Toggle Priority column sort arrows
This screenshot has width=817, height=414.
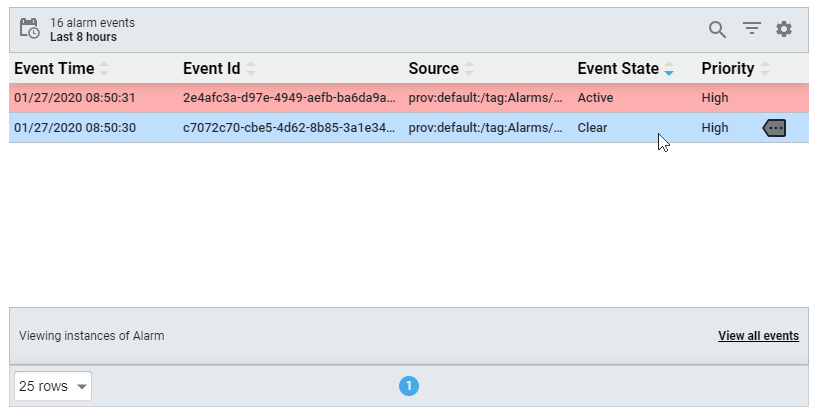point(765,69)
